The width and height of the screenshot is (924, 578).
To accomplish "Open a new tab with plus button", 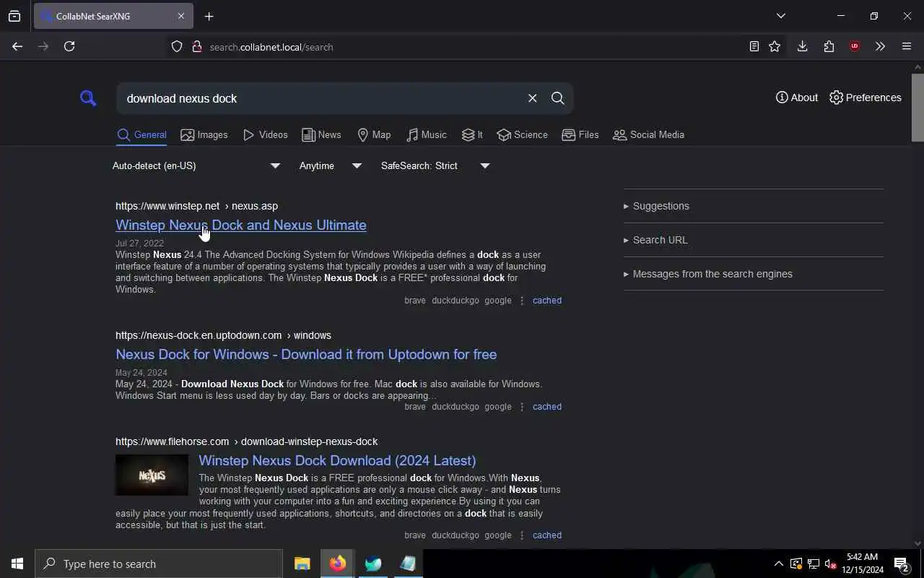I will (x=209, y=16).
